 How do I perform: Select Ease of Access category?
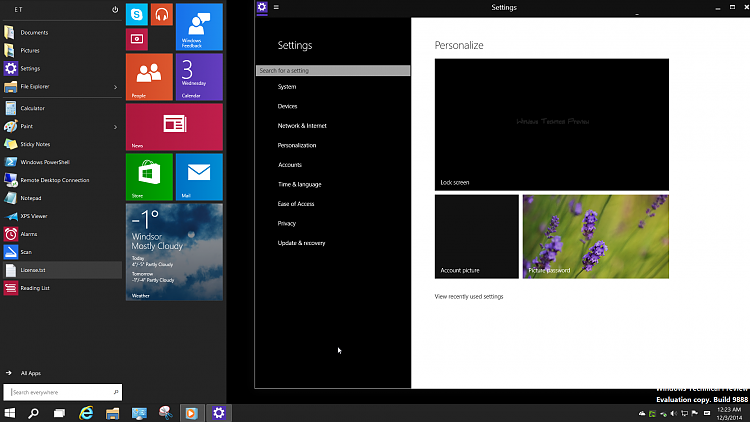click(x=296, y=204)
